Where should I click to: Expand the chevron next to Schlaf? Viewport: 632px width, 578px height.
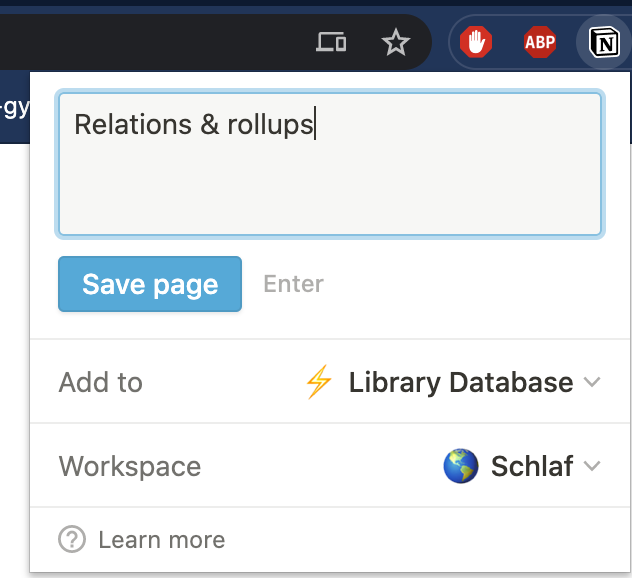coord(592,466)
